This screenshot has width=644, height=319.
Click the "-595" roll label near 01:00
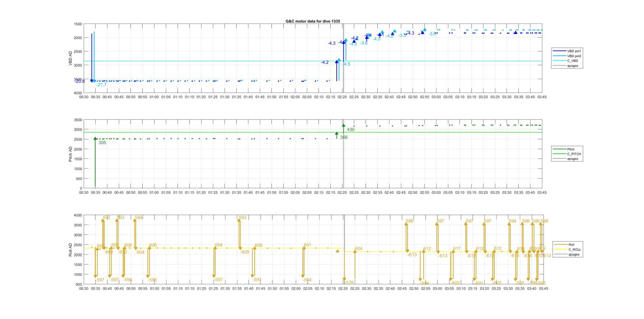point(152,280)
